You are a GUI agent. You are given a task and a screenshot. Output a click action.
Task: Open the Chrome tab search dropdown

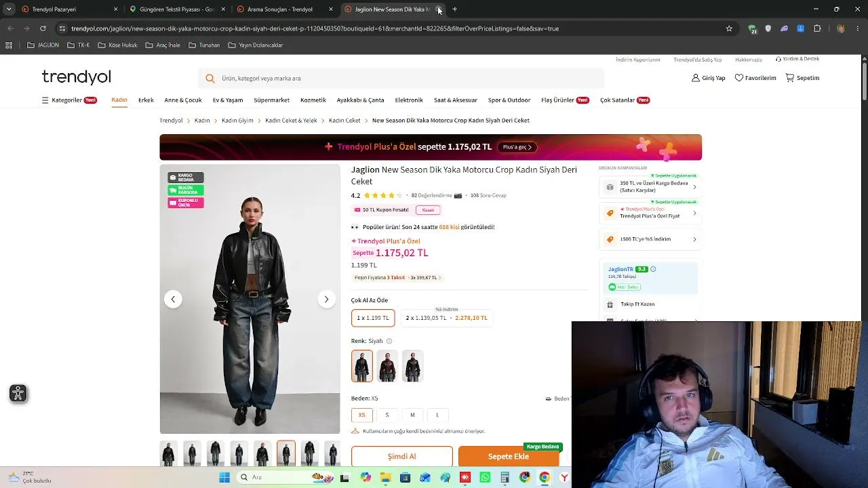9,9
